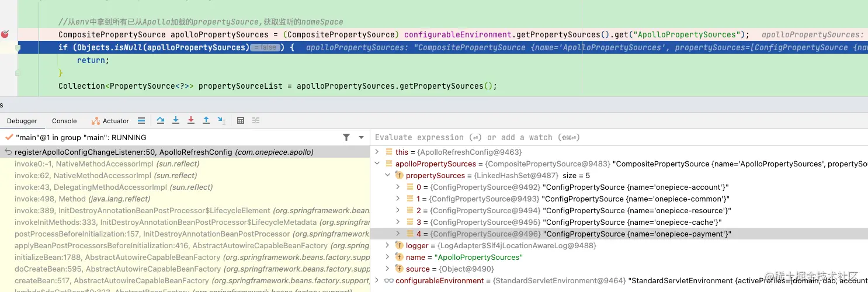The image size is (868, 292).
Task: Click the '= false' inline hint in code
Action: pos(264,47)
